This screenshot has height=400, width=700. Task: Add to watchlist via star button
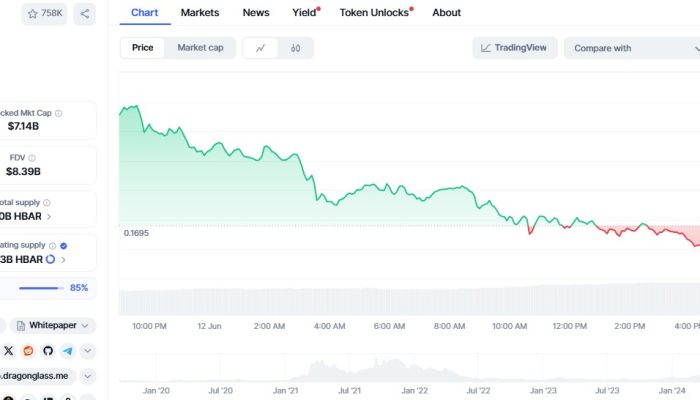[x=45, y=14]
